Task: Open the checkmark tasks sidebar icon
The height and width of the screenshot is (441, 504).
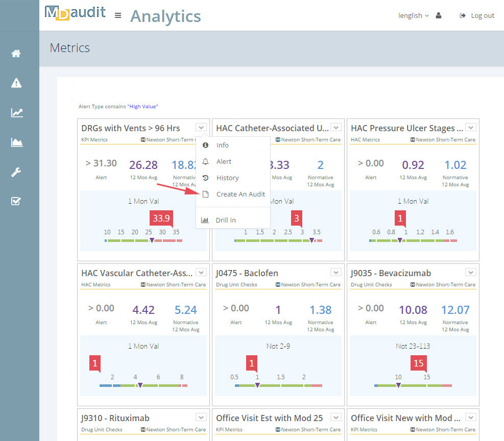Action: 16,201
